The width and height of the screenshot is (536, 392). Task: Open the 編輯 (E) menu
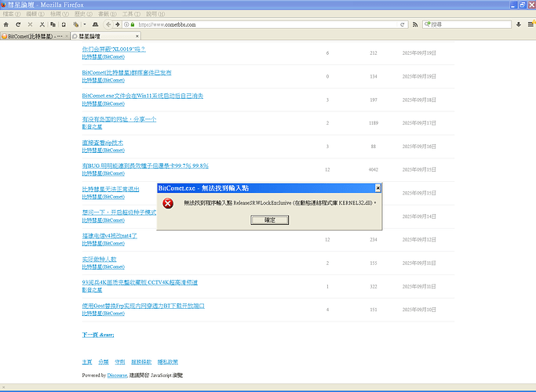(35, 14)
